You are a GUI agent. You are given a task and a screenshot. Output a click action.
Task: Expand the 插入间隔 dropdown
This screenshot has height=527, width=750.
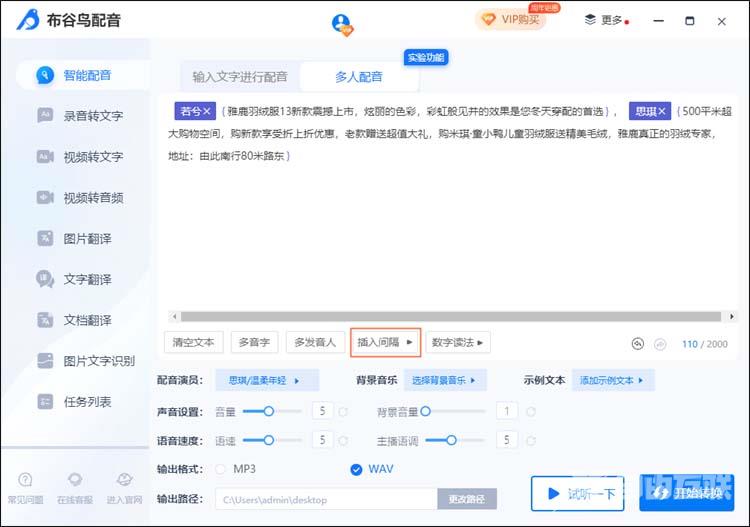click(x=386, y=342)
